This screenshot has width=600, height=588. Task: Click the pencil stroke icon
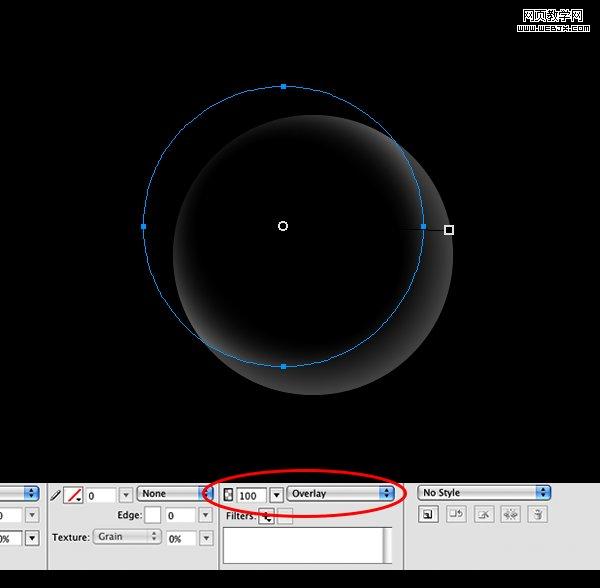point(55,494)
